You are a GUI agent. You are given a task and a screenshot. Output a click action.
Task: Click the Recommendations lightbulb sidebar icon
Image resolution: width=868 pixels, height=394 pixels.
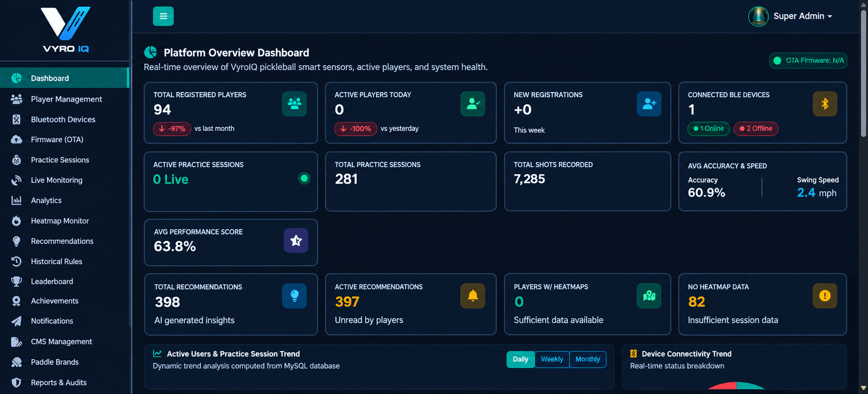16,241
